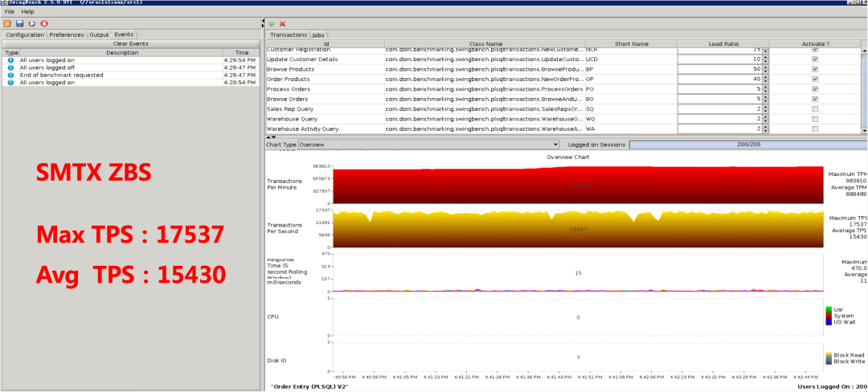Viewport: 868px width, 392px height.
Task: Switch to the Preferences tab
Action: coord(67,35)
